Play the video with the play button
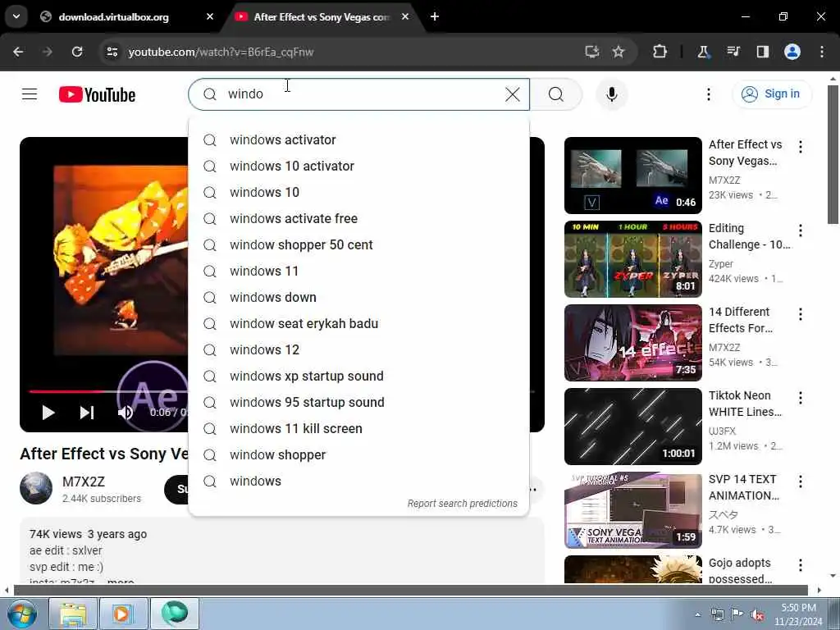This screenshot has height=630, width=840. [48, 413]
